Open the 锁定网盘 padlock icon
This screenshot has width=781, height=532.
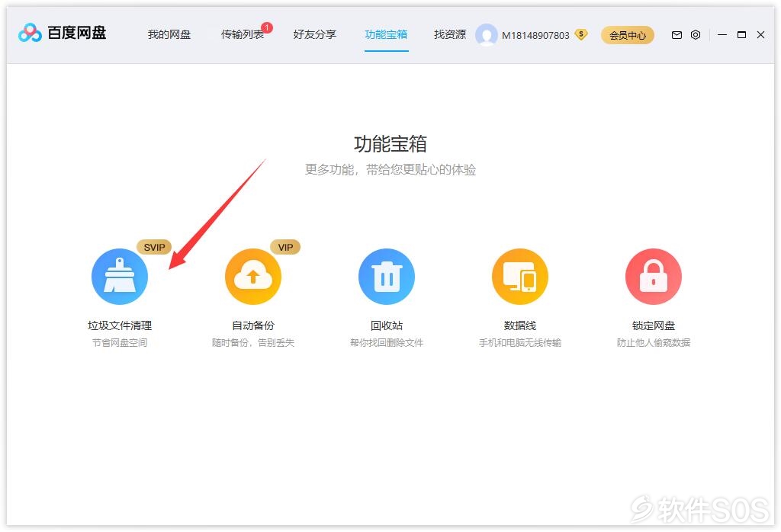click(654, 276)
